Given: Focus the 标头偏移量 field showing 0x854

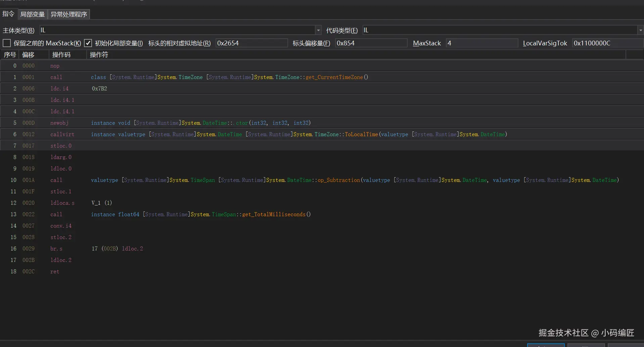Looking at the screenshot, I should 371,43.
